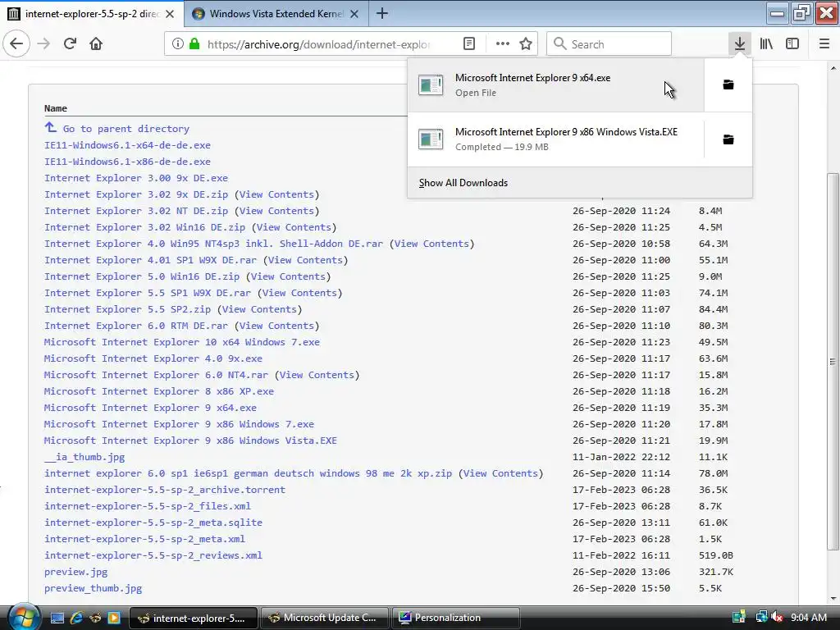Open completed IE 9 x86 Windows Vista download
840x630 pixels.
click(555, 139)
